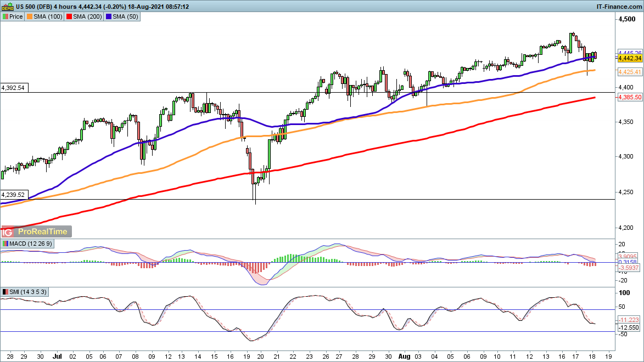Viewport: 644px width, 362px height.
Task: Click the SMI indicator color icon
Action: pos(5,292)
